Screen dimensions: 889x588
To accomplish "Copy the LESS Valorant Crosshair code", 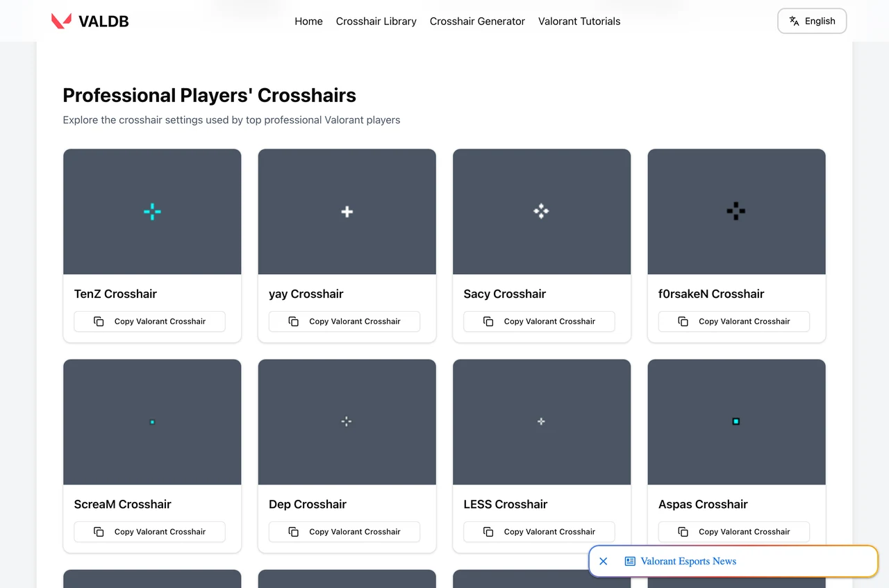I will pos(539,532).
